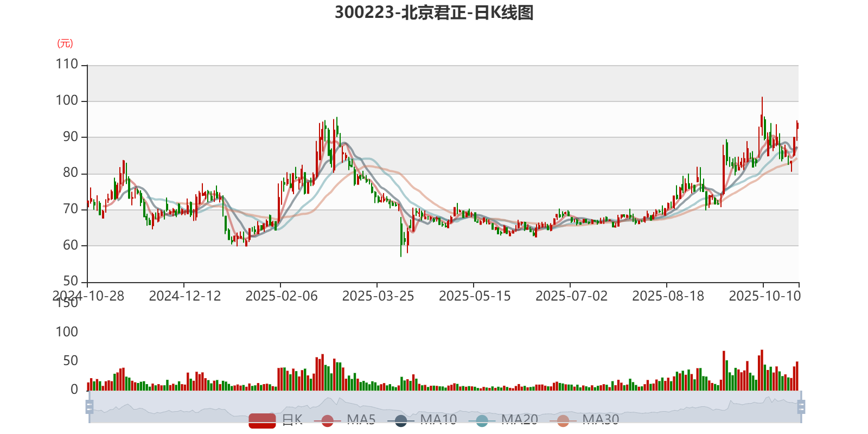Click the middle of the data zoom bar

[445, 407]
